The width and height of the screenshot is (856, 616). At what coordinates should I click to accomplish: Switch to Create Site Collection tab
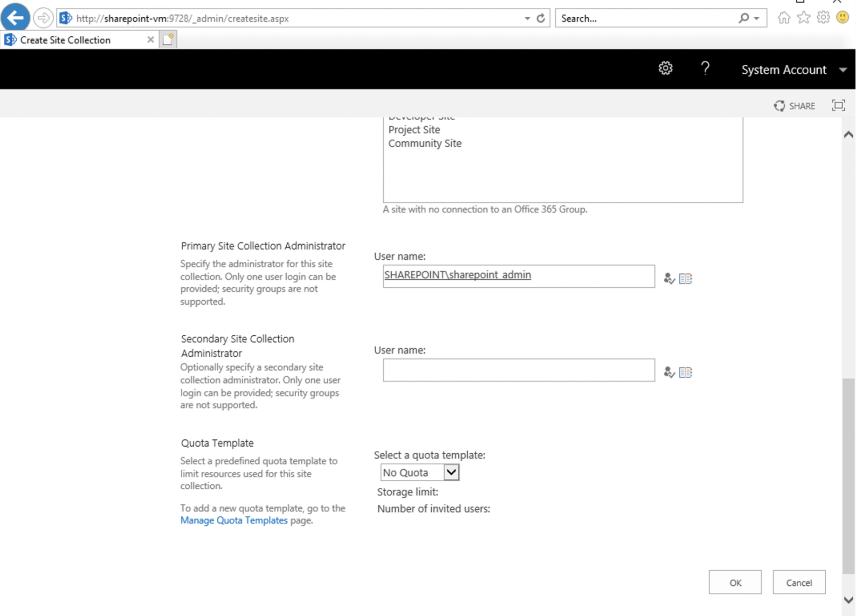point(65,40)
